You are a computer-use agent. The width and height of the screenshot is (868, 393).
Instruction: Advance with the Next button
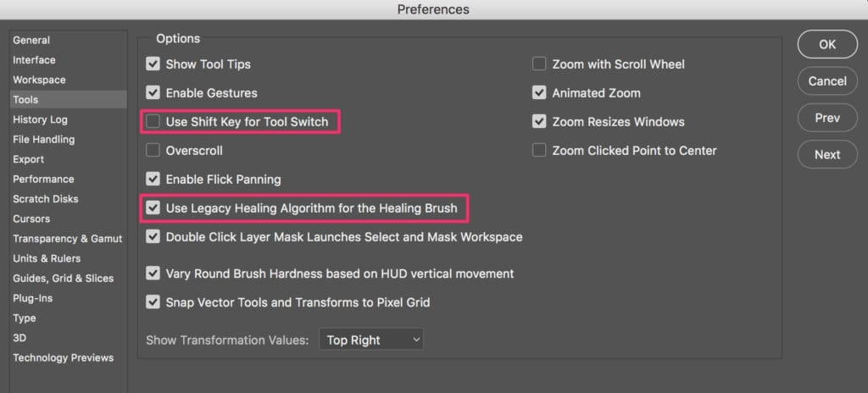827,154
